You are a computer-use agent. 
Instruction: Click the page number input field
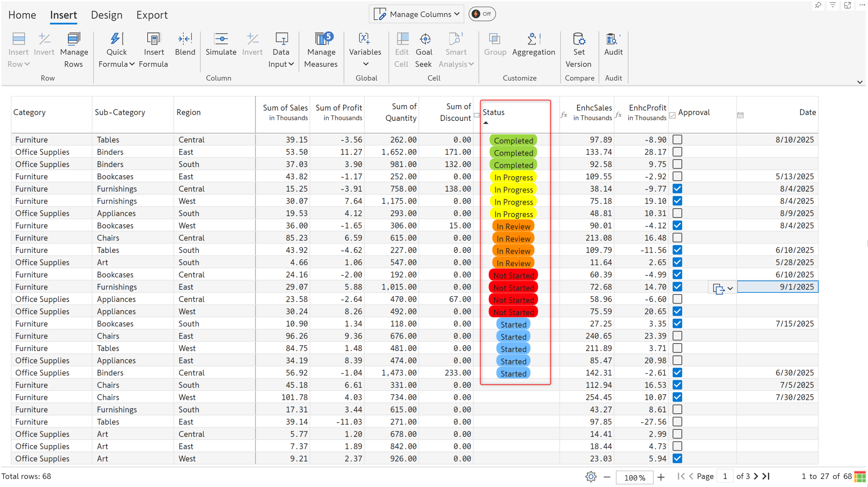[x=724, y=476]
